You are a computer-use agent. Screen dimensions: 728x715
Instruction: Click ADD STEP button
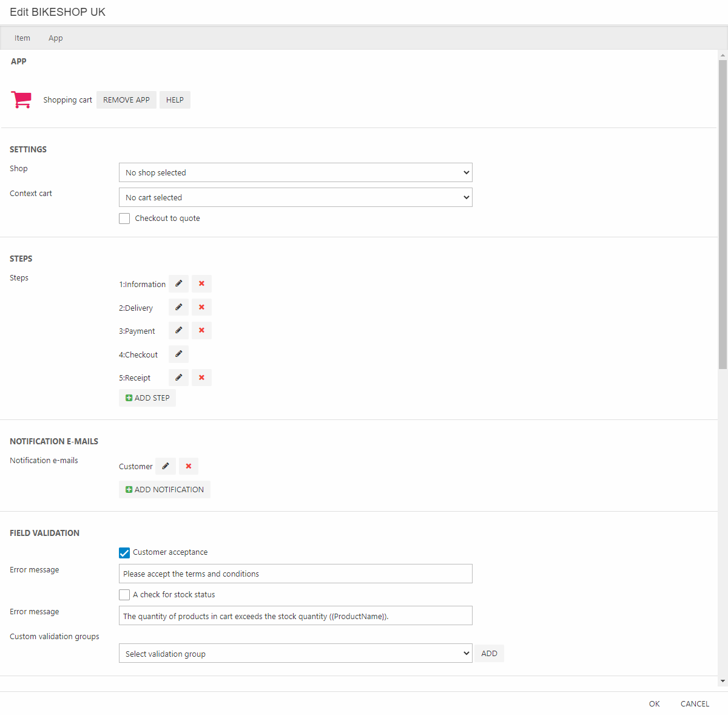tap(147, 398)
